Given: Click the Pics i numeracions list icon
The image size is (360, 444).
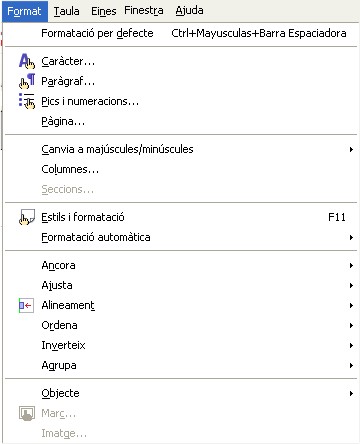Looking at the screenshot, I should (x=27, y=101).
